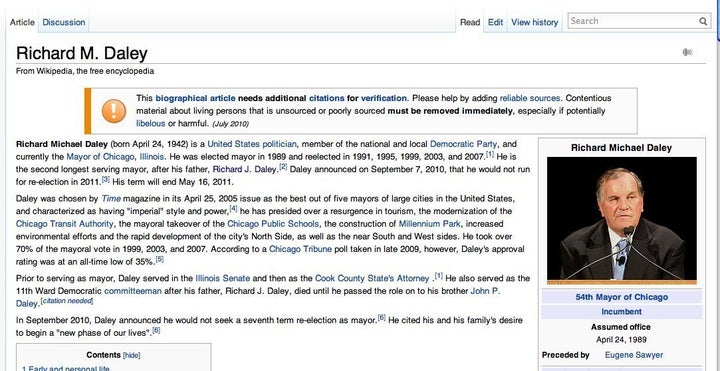The width and height of the screenshot is (720, 371).
Task: Click footnote [6] after 'as mayor'
Action: [x=382, y=318]
